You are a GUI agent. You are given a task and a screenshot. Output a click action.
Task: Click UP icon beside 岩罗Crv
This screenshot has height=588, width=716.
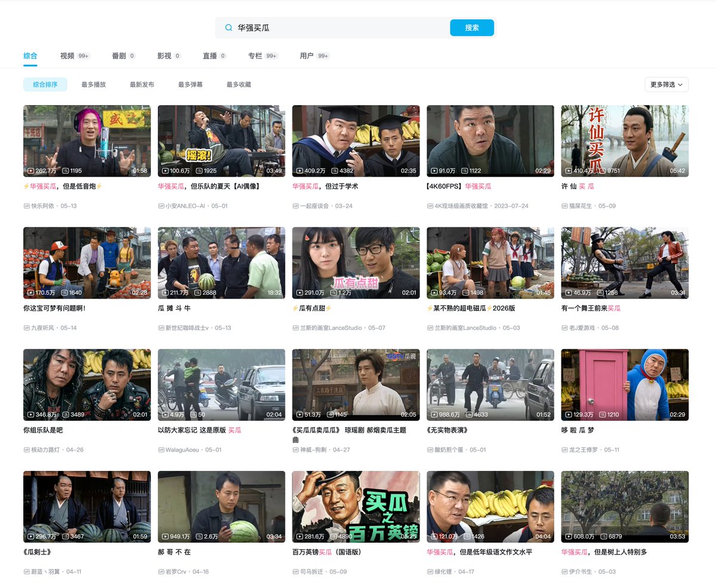161,571
